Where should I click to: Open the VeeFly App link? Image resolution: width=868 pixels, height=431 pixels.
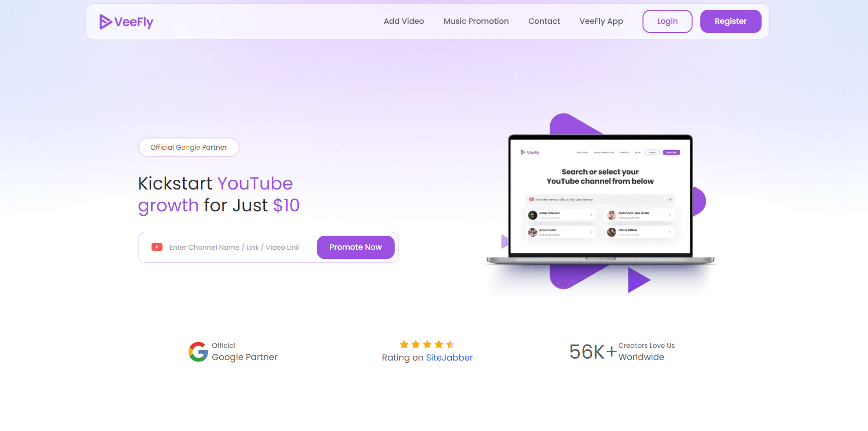(601, 21)
